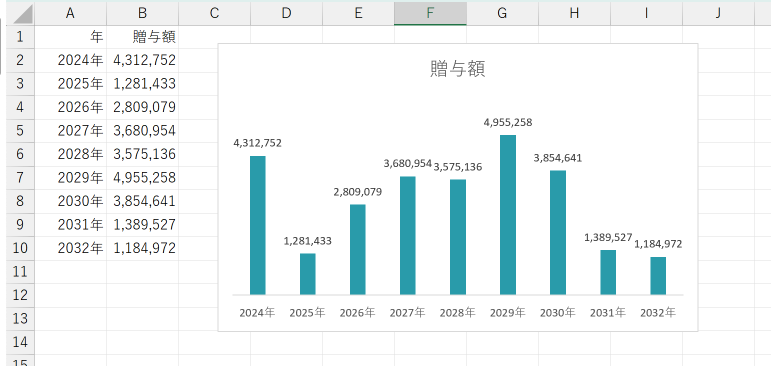Click cell with 2028年 in column A
This screenshot has height=366, width=771.
[x=70, y=154]
